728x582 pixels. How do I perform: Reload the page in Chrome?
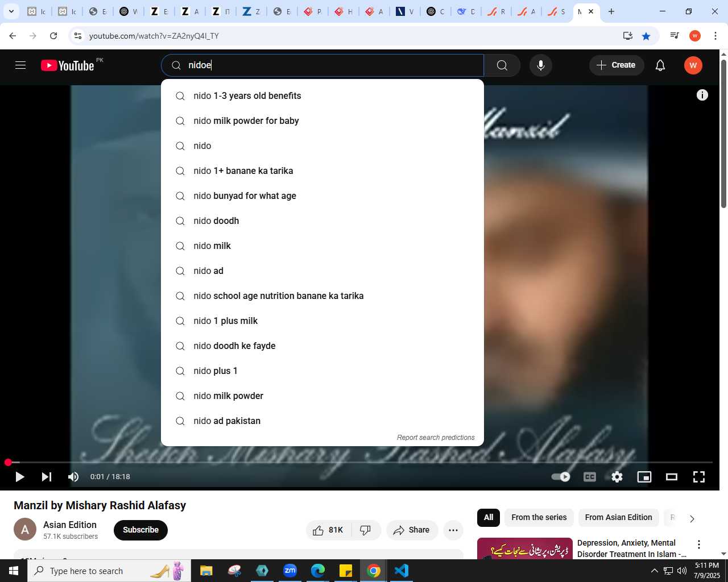[53, 36]
